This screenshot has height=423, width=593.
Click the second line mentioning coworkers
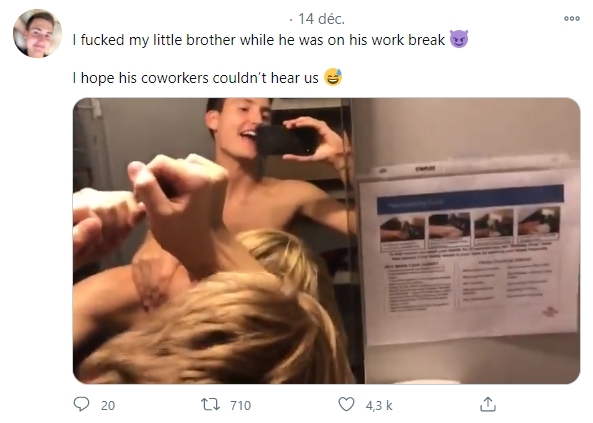tap(196, 78)
